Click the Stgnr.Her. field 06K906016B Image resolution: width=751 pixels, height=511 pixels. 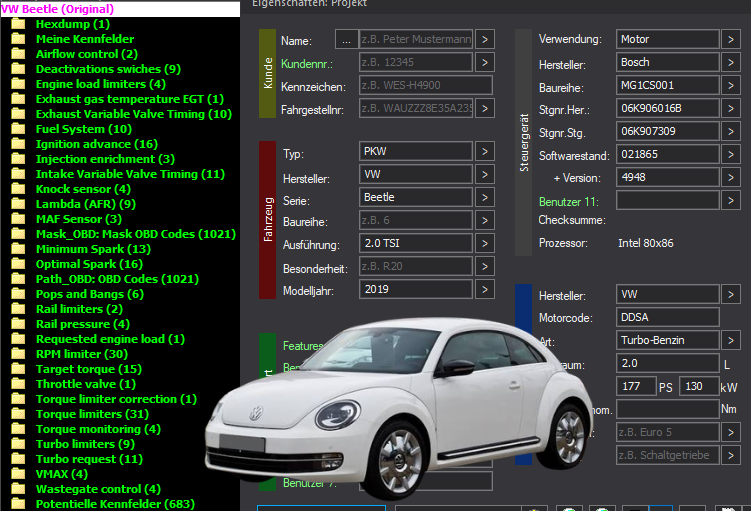pos(668,108)
